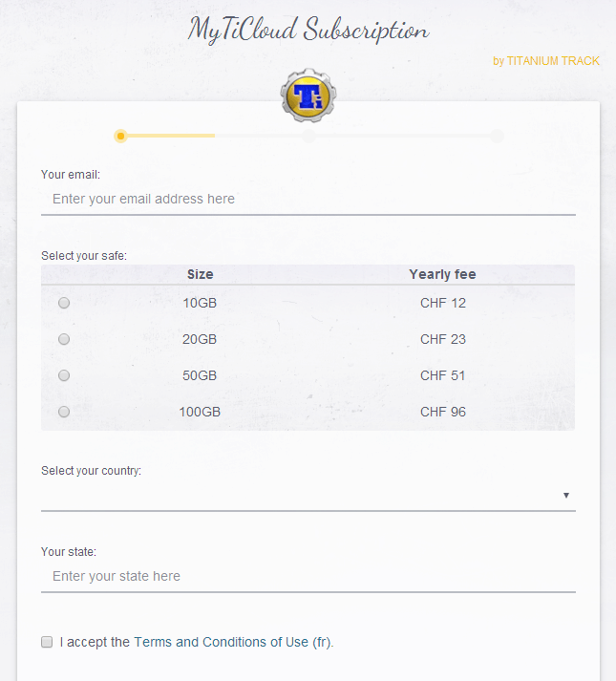Viewport: 616px width, 681px height.
Task: Open the (fr) French terms link
Action: click(322, 642)
